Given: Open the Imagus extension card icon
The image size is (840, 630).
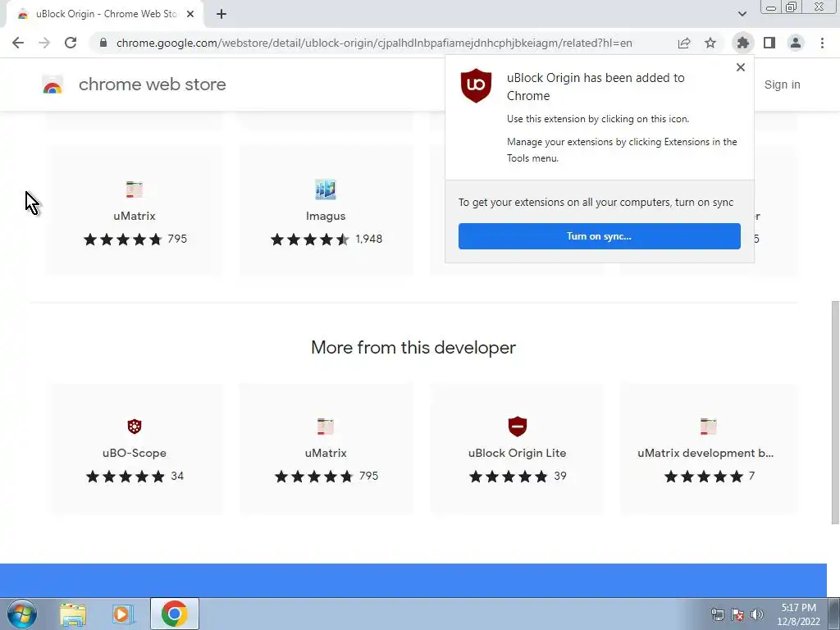Looking at the screenshot, I should 326,189.
